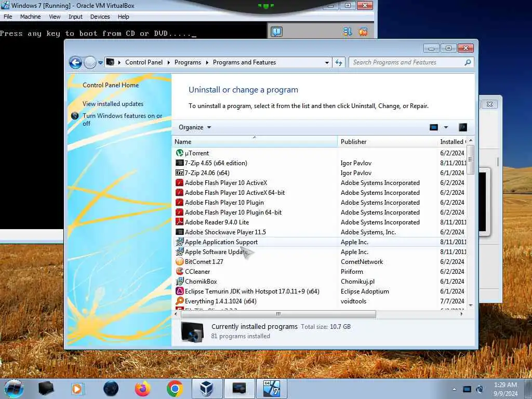This screenshot has width=532, height=399.
Task: Open the VirtualBox Input menu
Action: click(x=75, y=17)
